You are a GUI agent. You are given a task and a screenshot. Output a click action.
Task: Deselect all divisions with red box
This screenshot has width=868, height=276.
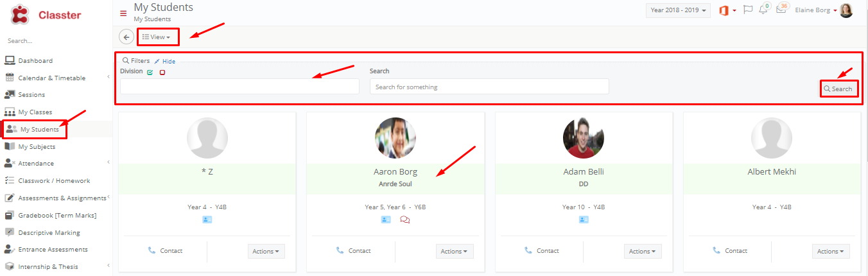(162, 72)
